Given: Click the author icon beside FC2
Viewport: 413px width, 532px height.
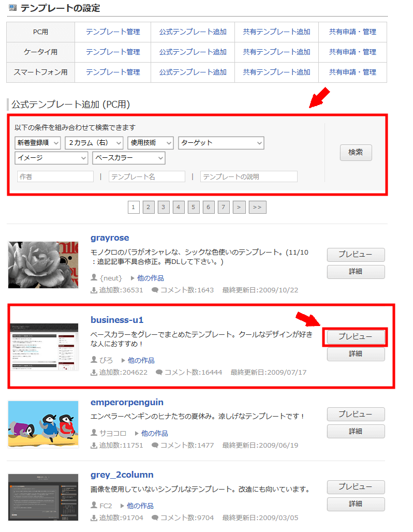Looking at the screenshot, I should [94, 505].
